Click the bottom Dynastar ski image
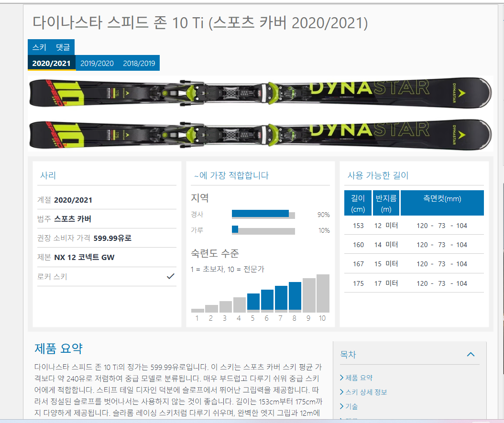 pyautogui.click(x=260, y=135)
